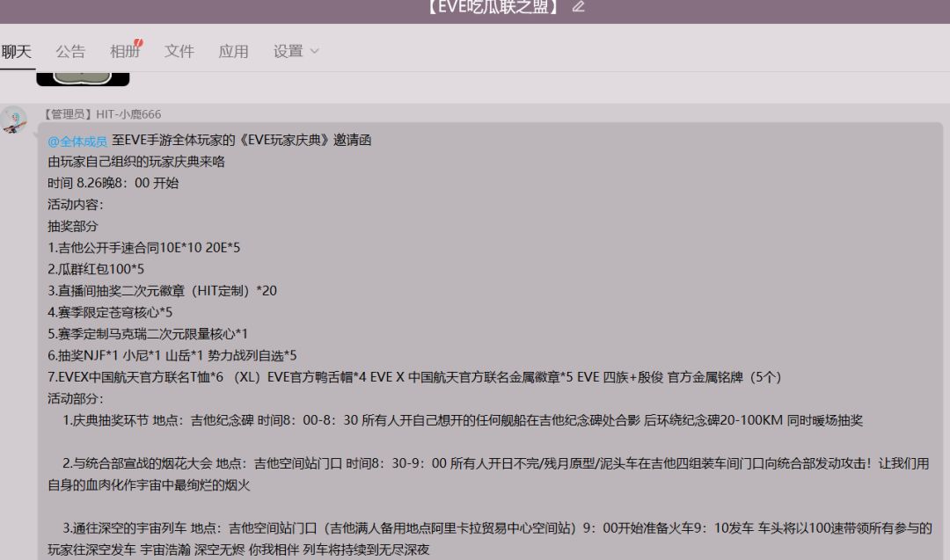Viewport: 950px width, 560px height.
Task: Click the pencil icon to edit group name
Action: (578, 7)
